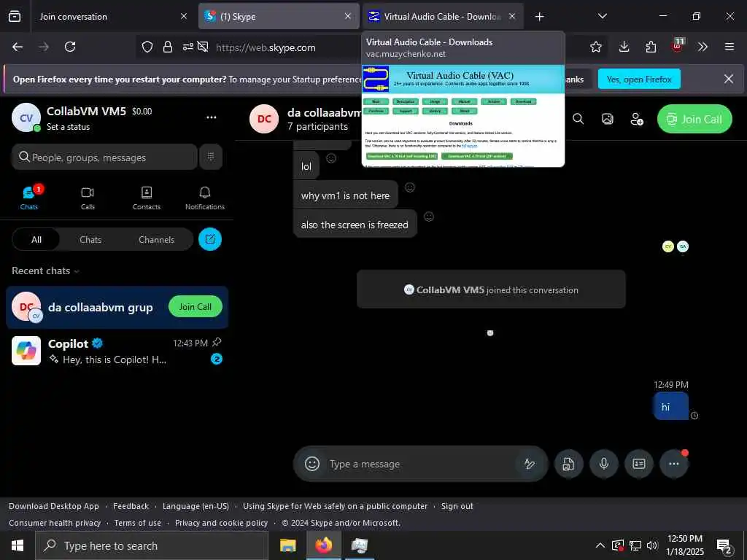Switch to Virtual Audio Cable tab
747x560 pixels.
[x=441, y=16]
